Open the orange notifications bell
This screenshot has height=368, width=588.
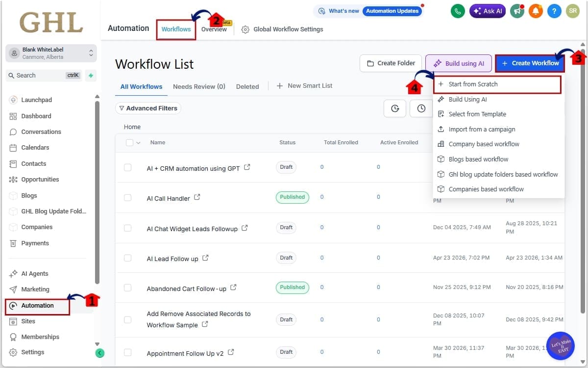pos(536,10)
